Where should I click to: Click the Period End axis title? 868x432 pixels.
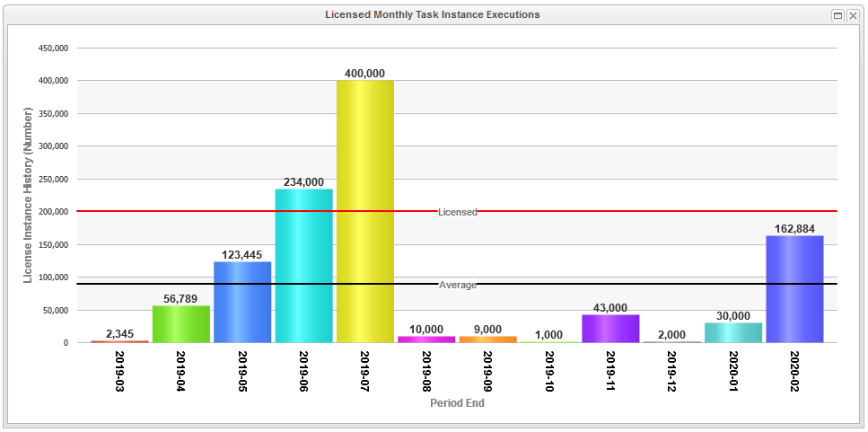click(x=457, y=403)
